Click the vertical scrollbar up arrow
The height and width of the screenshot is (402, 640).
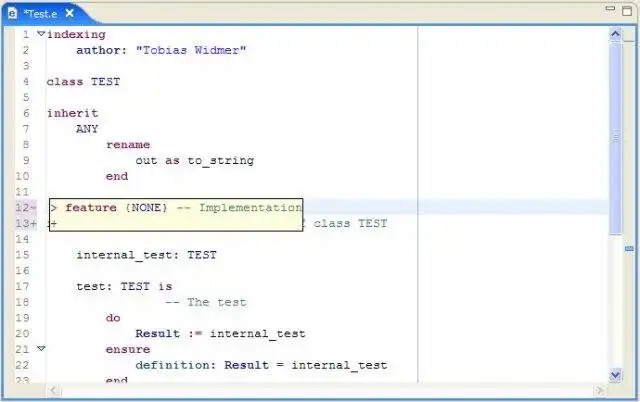(x=616, y=34)
